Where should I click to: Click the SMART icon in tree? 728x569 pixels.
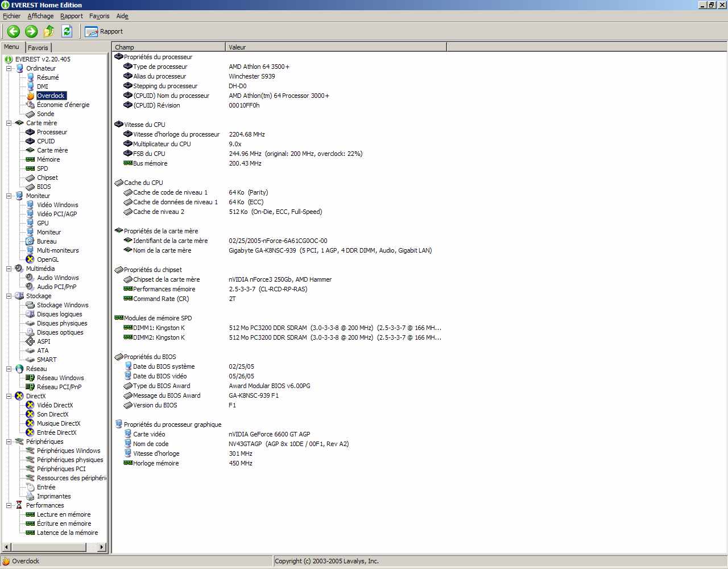coord(30,360)
